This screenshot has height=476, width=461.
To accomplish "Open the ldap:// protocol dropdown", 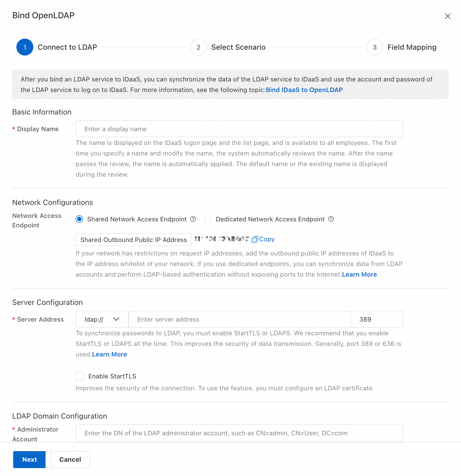I will pyautogui.click(x=102, y=319).
